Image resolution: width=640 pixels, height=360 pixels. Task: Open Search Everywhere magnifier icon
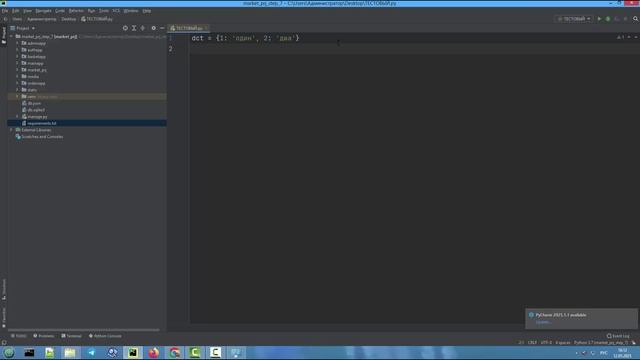point(636,19)
